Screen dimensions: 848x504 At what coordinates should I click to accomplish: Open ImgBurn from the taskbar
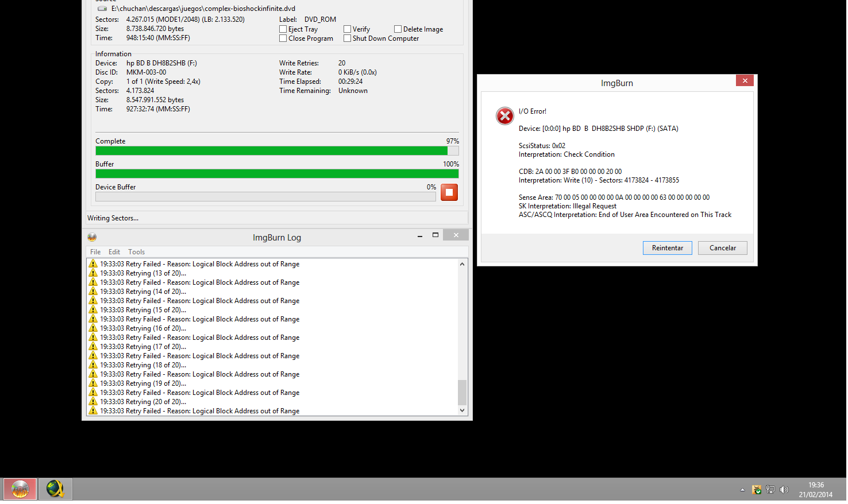click(20, 490)
